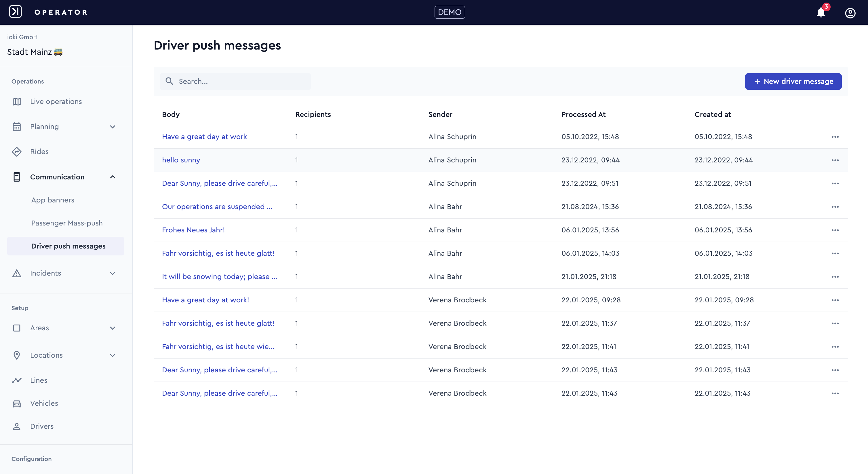Click the Areas square icon

(16, 328)
